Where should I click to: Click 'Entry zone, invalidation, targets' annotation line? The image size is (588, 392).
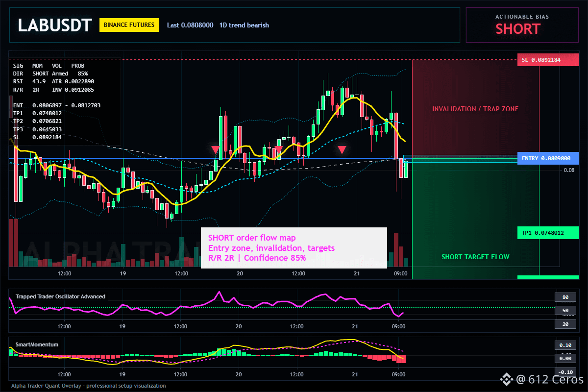pos(271,248)
